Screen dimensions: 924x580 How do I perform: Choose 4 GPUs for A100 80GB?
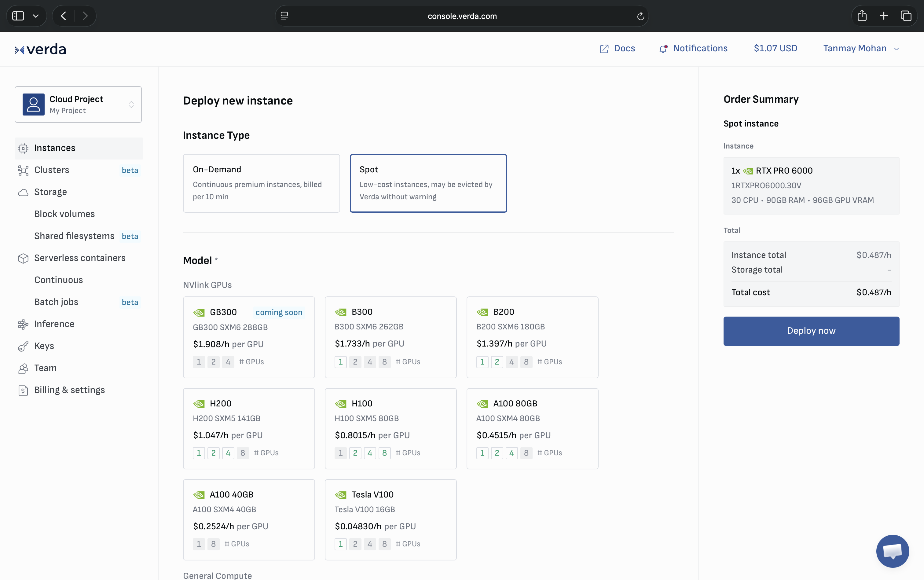(511, 453)
